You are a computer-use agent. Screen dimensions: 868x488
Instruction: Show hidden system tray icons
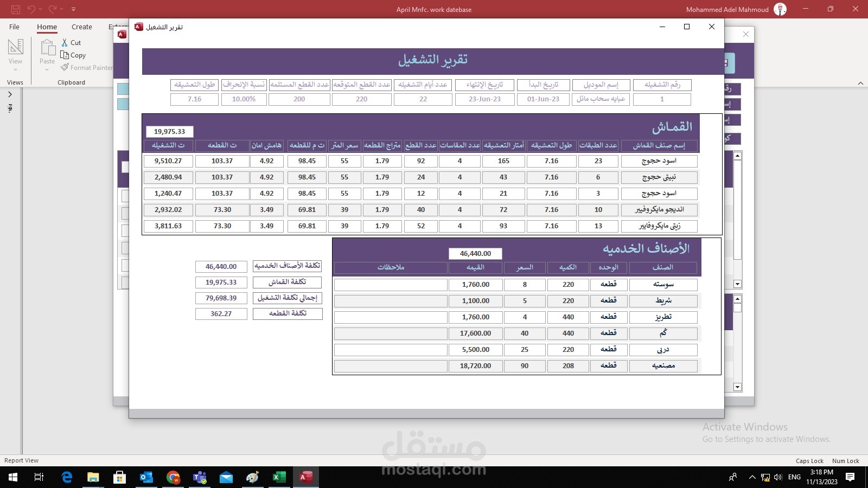click(752, 477)
